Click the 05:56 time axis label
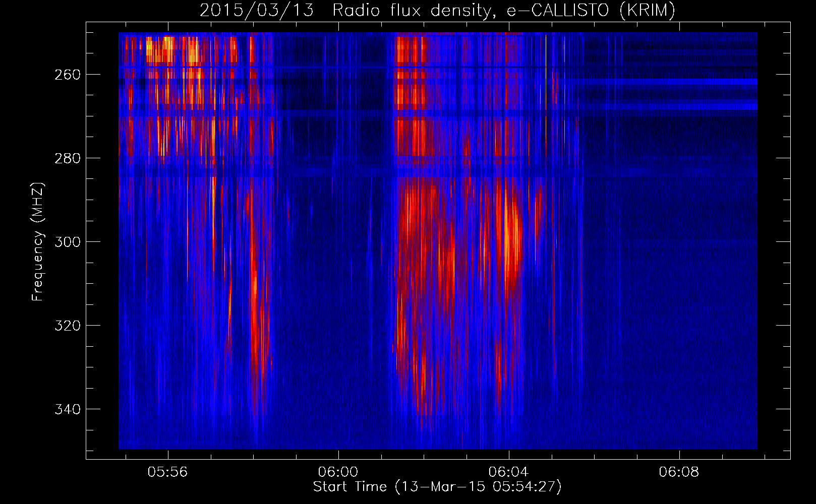 click(x=167, y=472)
